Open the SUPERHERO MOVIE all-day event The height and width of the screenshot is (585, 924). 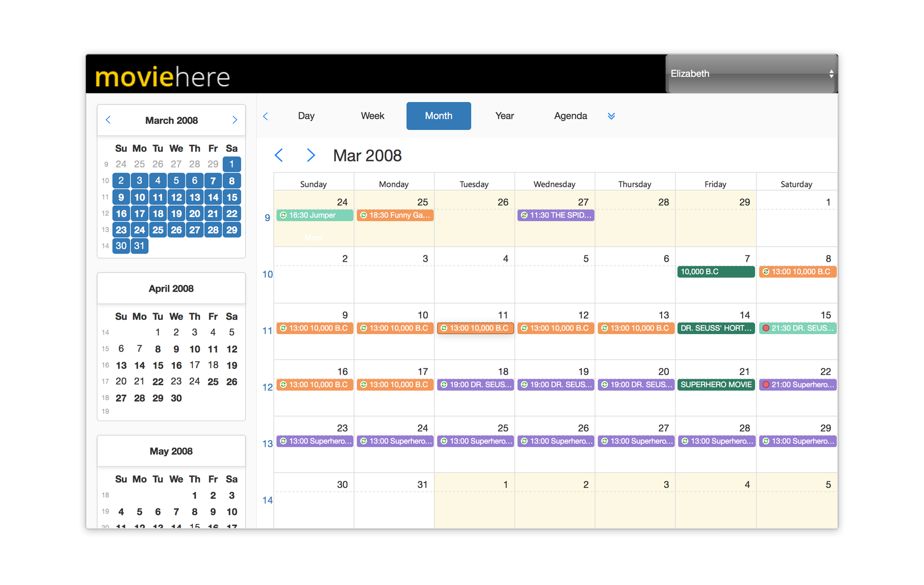pos(716,385)
